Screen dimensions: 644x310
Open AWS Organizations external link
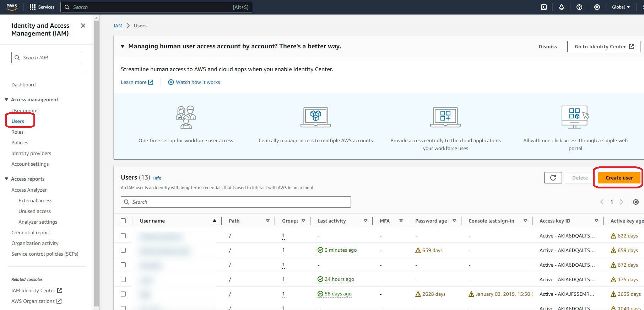click(37, 301)
